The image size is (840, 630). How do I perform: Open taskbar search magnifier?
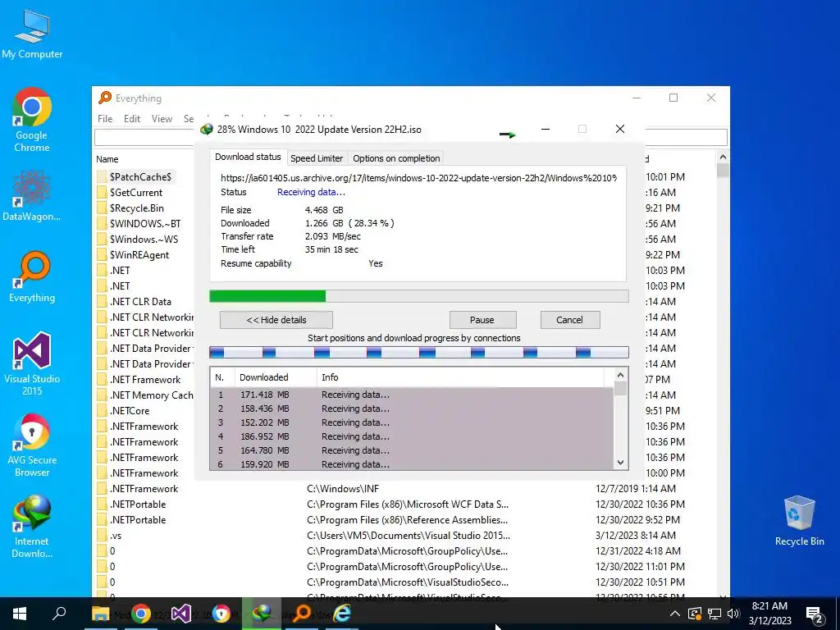tap(59, 614)
